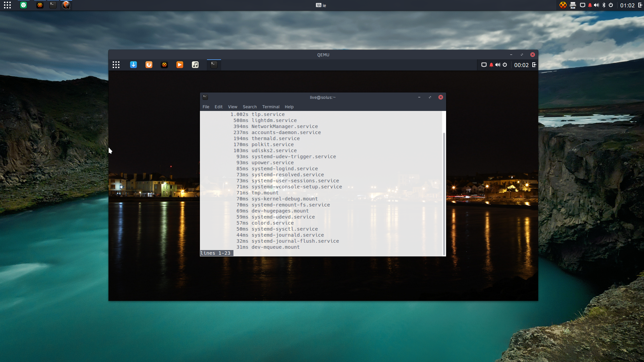The height and width of the screenshot is (362, 644).
Task: Launch the music player icon in QEMU panel
Action: pos(195,65)
